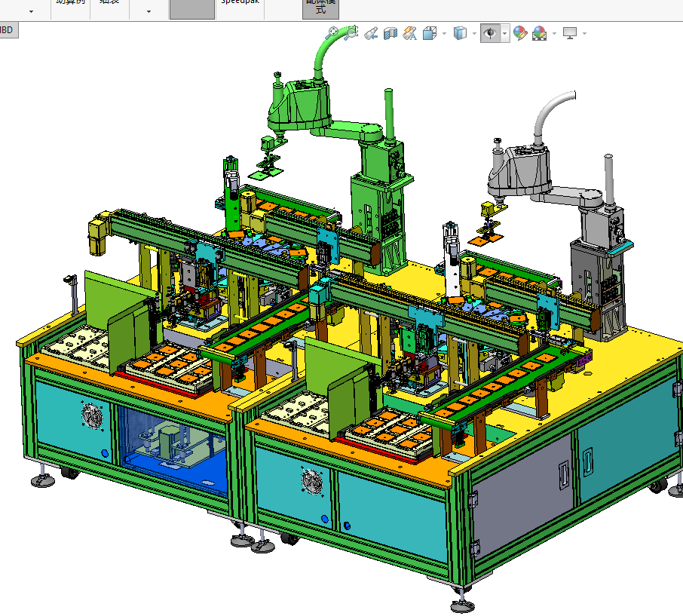The width and height of the screenshot is (683, 616).
Task: Open the Edit Appearance color ball
Action: click(x=520, y=33)
